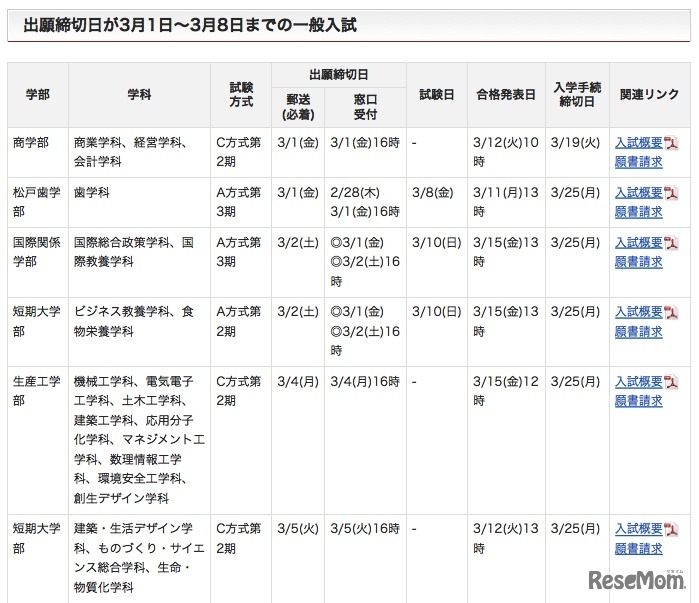Viewport: 699px width, 603px height.
Task: Open the PDF icon in the 国際関係学部 row
Action: pos(671,243)
